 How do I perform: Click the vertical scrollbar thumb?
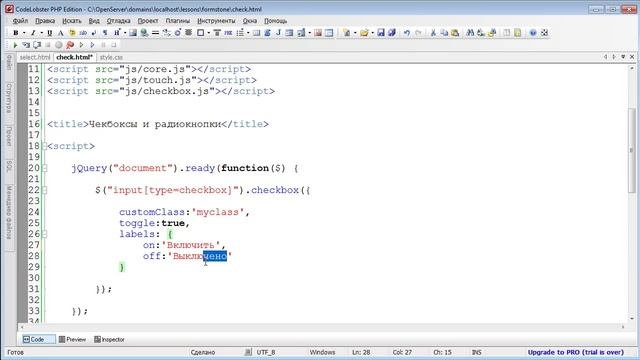pyautogui.click(x=631, y=150)
